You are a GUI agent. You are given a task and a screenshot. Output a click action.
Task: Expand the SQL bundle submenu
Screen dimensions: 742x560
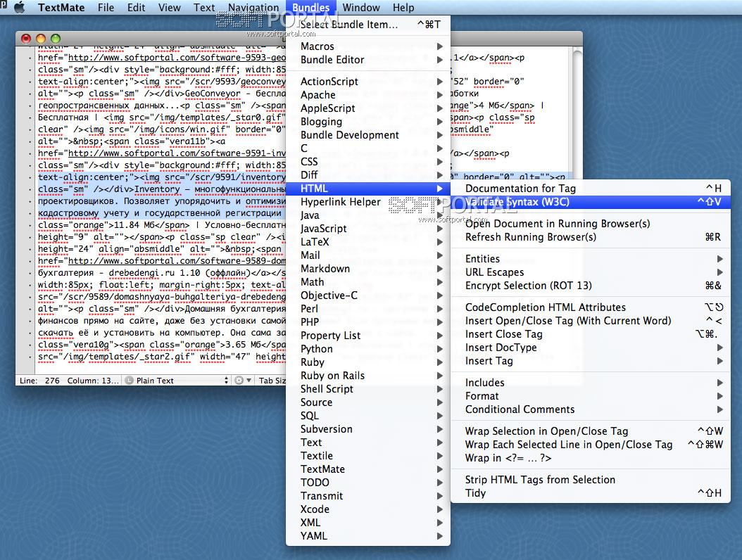[x=368, y=416]
